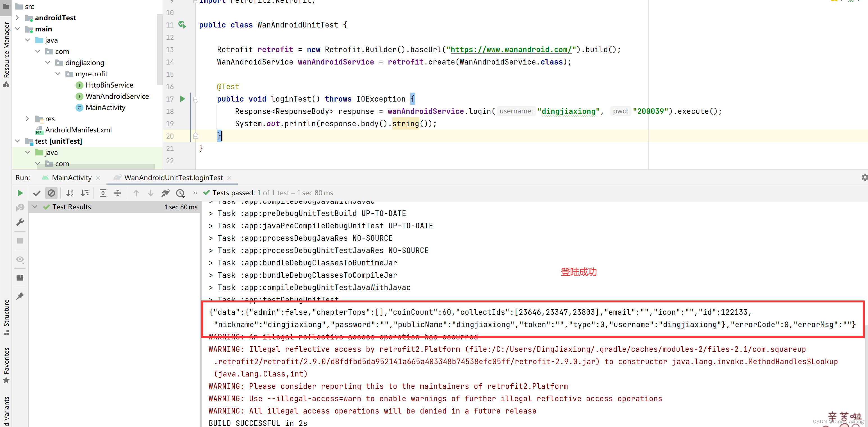Collapse the dingjiaxiong package
This screenshot has width=868, height=427.
[x=48, y=63]
